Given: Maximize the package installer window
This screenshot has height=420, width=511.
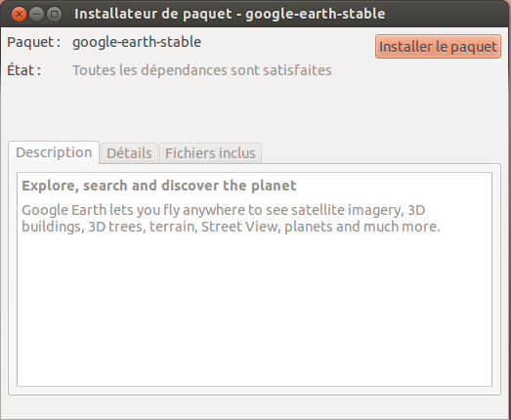Looking at the screenshot, I should (54, 15).
